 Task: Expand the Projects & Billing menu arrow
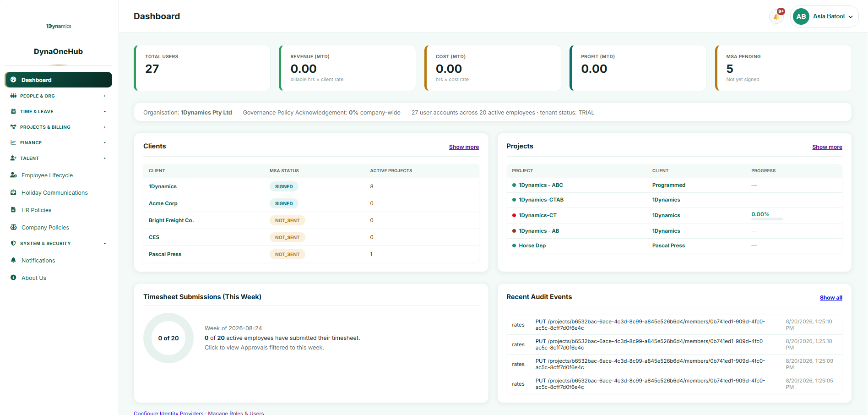point(105,127)
